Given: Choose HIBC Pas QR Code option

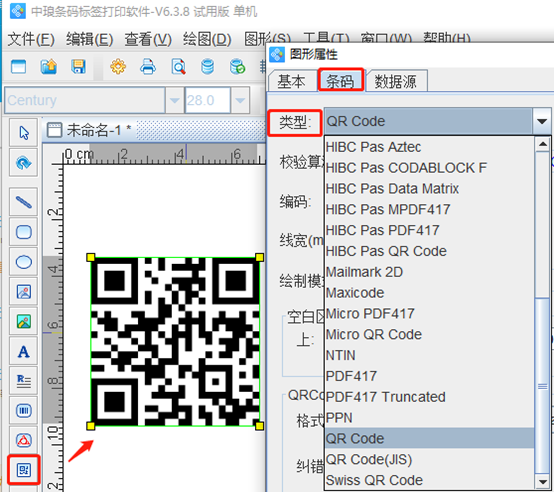Looking at the screenshot, I should pos(429,251).
